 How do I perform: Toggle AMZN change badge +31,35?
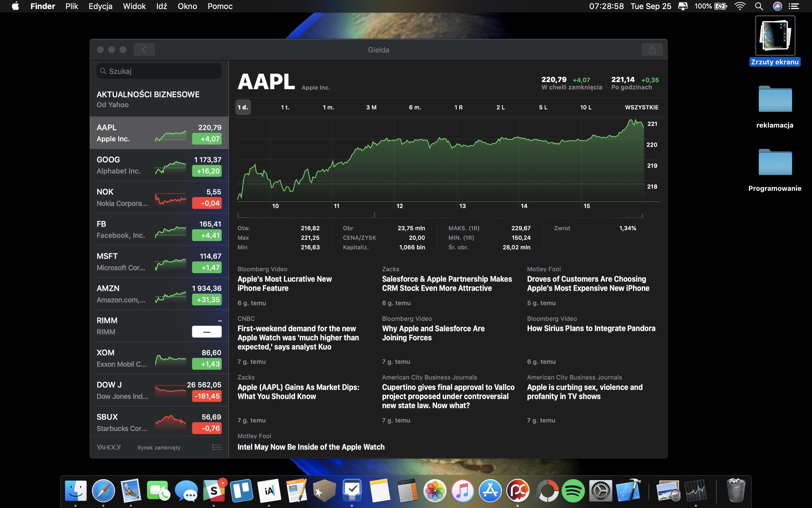pos(207,300)
